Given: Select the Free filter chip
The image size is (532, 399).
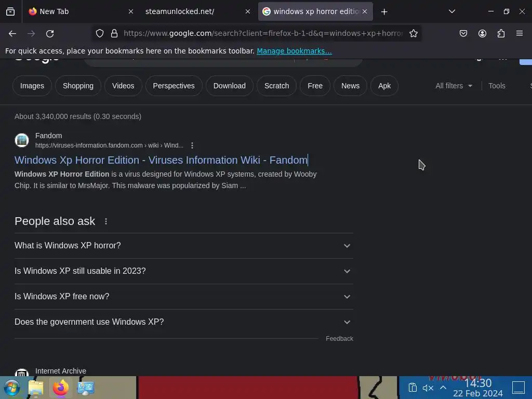Looking at the screenshot, I should click(x=315, y=86).
